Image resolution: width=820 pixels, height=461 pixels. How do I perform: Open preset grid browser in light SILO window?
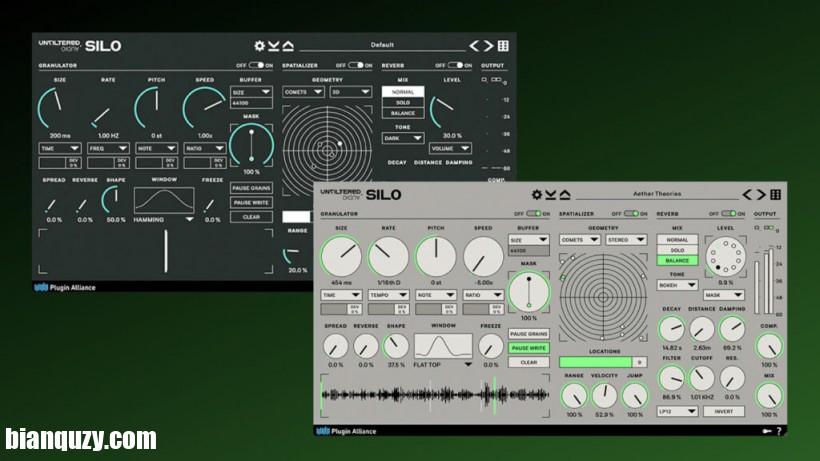(776, 195)
